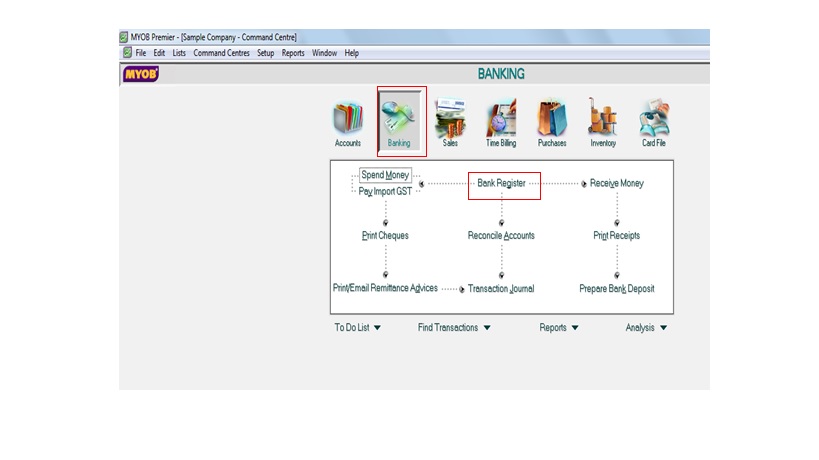Click Prepare Bank Deposit
Viewport: 819px width, 460px height.
617,289
